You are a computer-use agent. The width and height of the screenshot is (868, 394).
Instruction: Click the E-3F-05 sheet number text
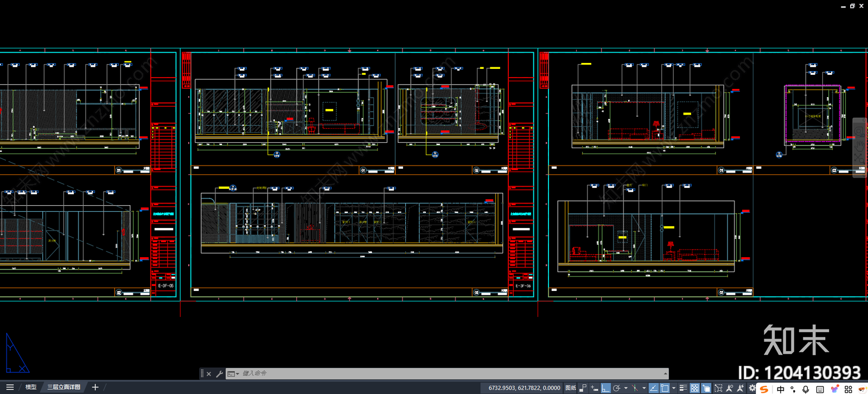(166, 286)
